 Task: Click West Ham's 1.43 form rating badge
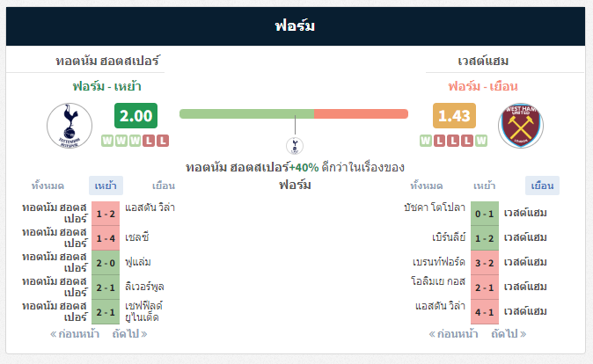point(454,116)
